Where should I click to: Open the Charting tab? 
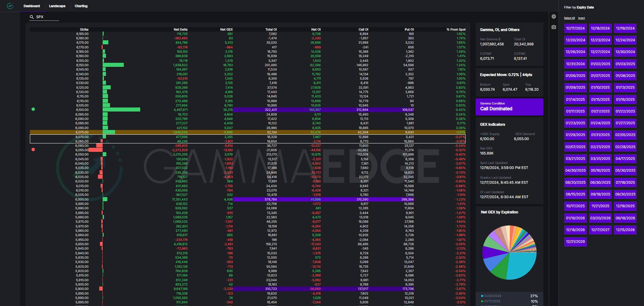[x=81, y=6]
